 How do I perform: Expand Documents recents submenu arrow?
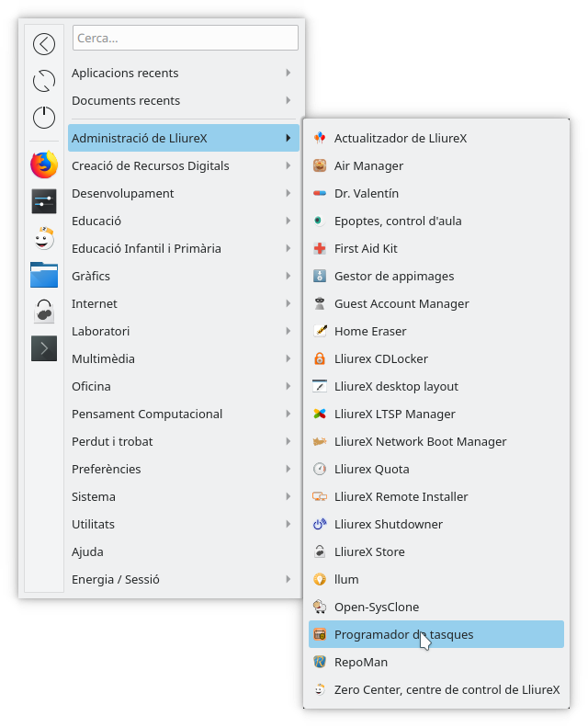tap(288, 100)
